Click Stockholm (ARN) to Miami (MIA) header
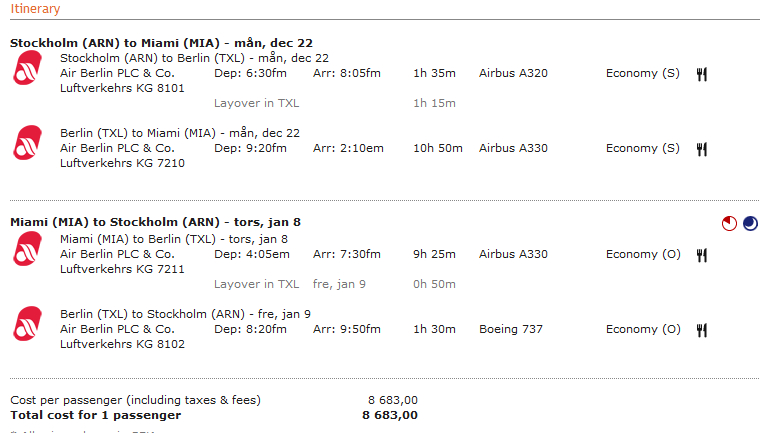777x433 pixels. click(162, 43)
